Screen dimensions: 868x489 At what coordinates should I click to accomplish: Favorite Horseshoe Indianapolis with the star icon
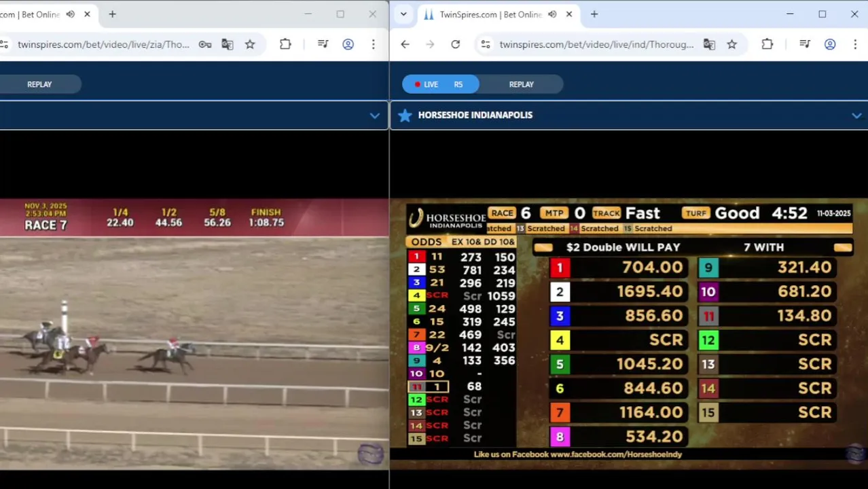405,115
